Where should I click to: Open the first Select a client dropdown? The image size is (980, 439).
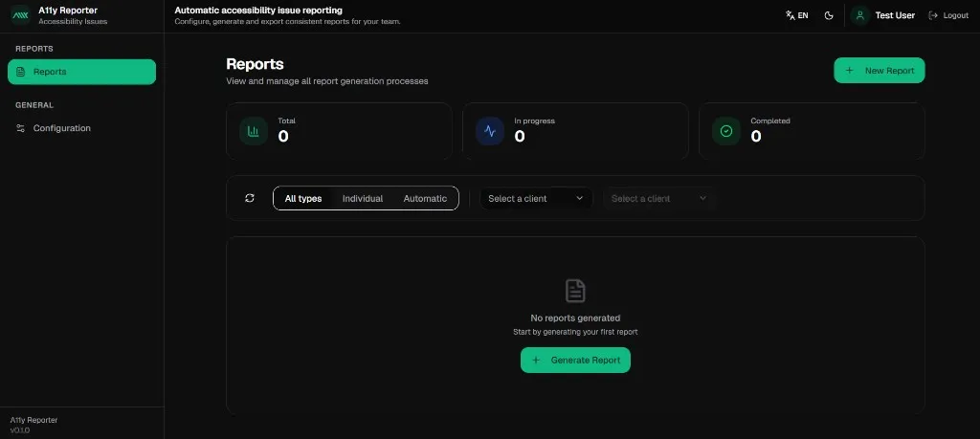[536, 198]
